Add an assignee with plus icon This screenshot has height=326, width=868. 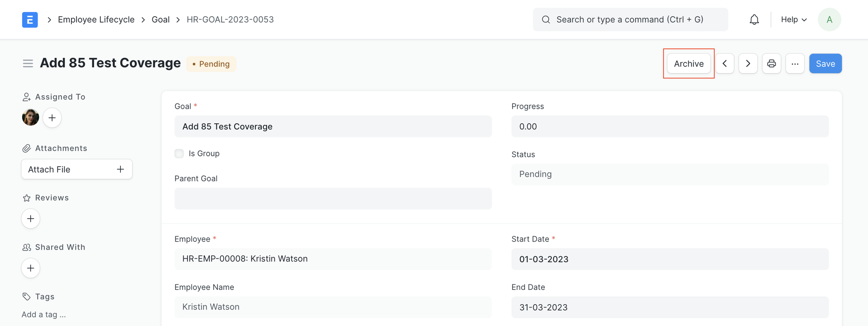[x=52, y=118]
